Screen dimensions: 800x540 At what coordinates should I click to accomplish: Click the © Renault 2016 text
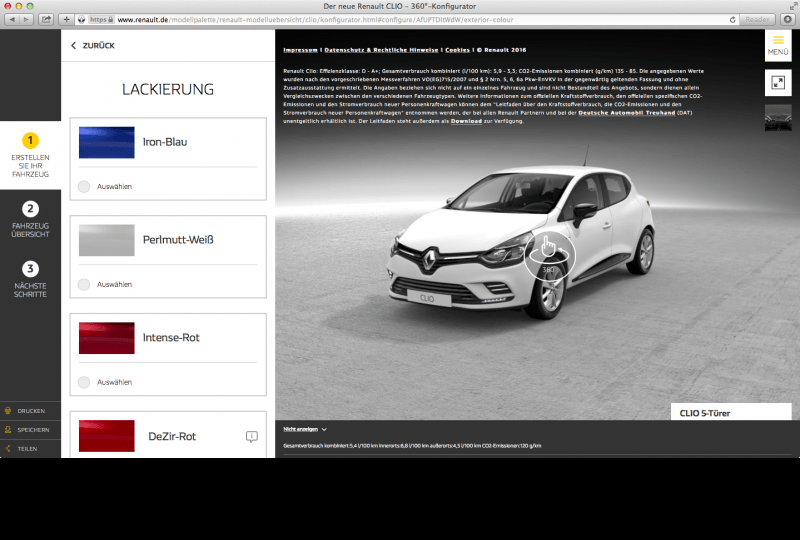502,50
